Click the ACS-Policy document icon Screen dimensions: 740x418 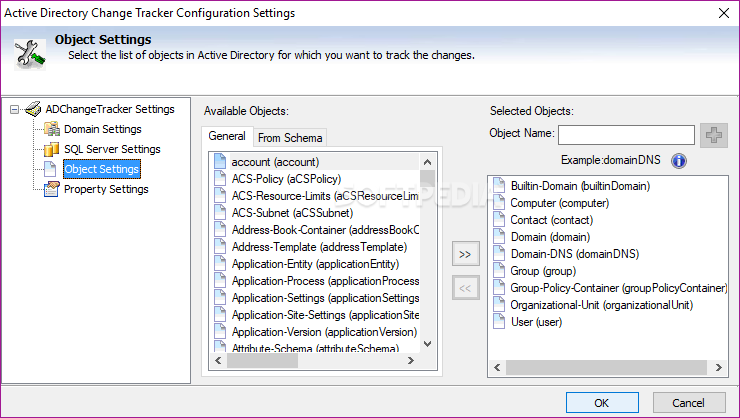click(x=220, y=178)
